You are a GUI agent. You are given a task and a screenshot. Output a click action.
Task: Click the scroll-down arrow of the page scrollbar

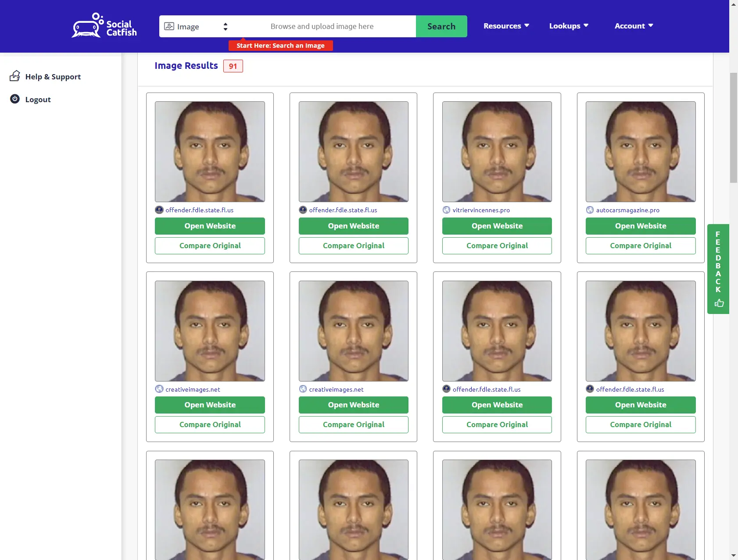click(x=733, y=556)
